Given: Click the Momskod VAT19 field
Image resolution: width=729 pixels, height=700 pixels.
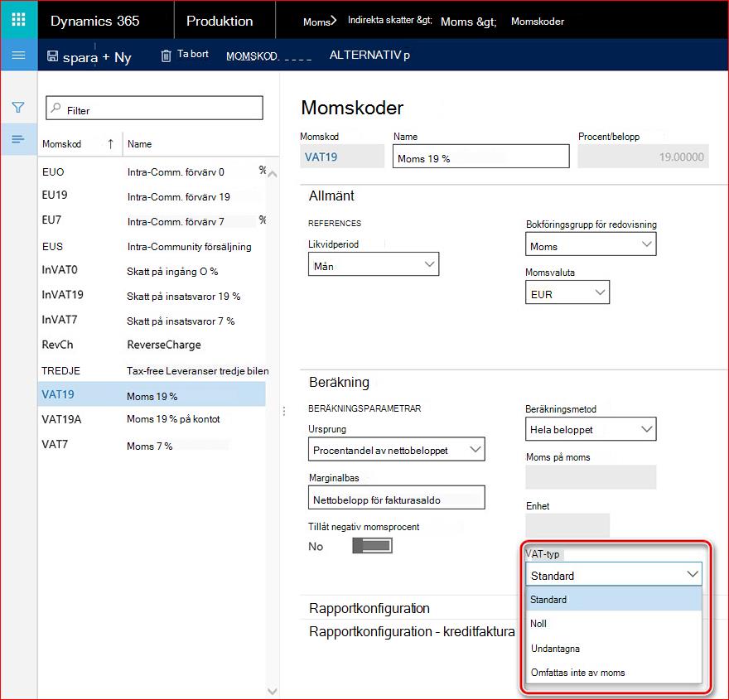Looking at the screenshot, I should [342, 157].
